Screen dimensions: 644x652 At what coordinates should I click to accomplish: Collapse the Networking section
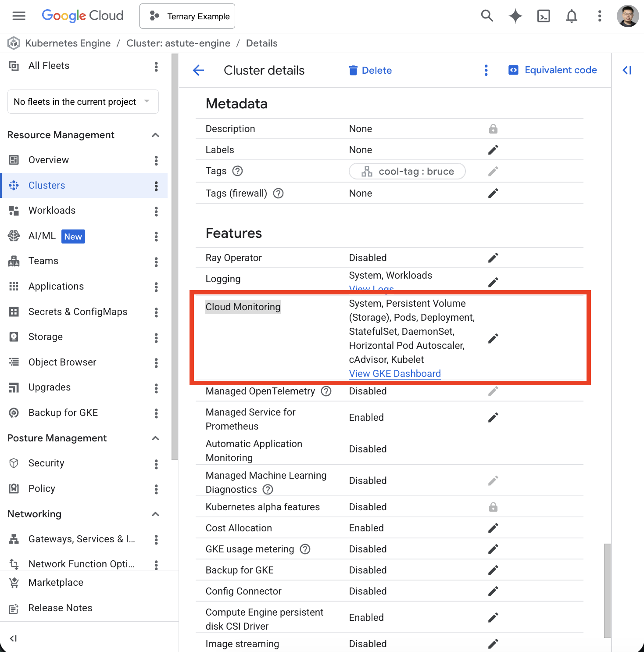155,514
